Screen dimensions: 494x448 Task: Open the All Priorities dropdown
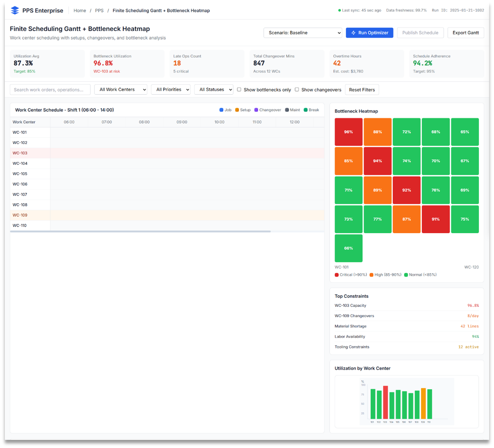pos(171,89)
